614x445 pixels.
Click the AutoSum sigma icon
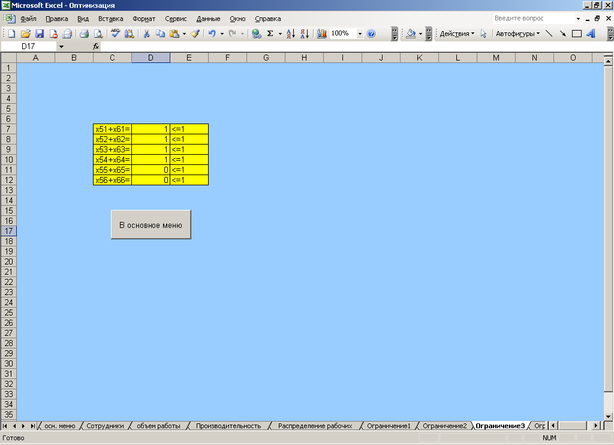[270, 33]
